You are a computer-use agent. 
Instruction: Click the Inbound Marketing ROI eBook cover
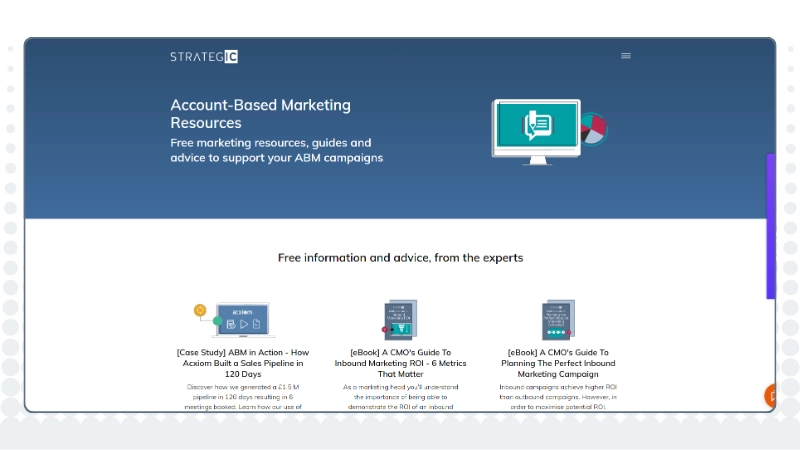pos(400,320)
